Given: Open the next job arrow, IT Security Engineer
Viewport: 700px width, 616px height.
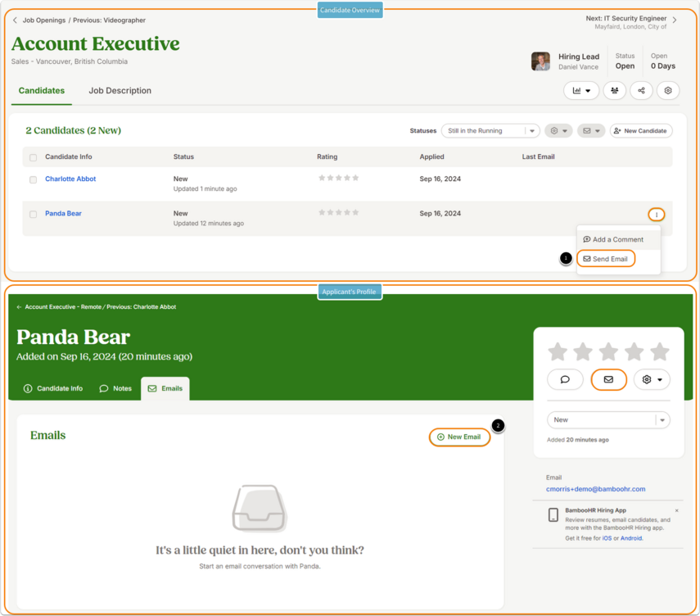Looking at the screenshot, I should [675, 20].
